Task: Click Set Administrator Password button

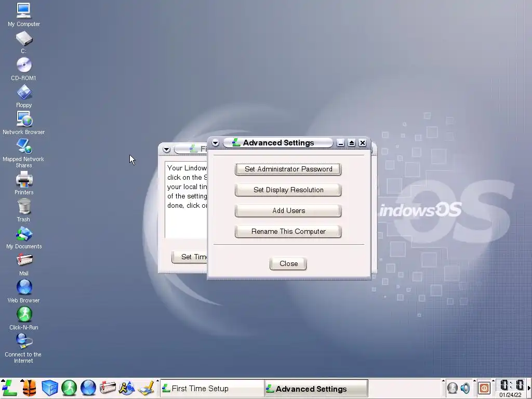Action: point(288,169)
